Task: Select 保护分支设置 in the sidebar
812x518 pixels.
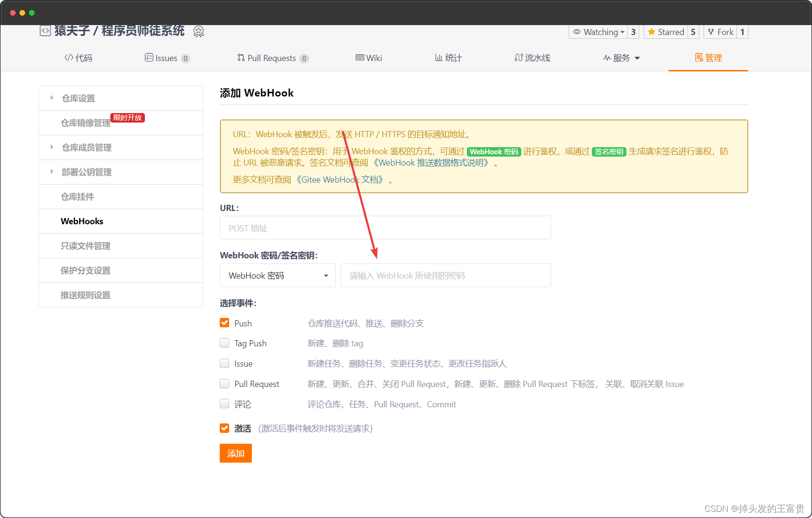Action: (x=86, y=271)
